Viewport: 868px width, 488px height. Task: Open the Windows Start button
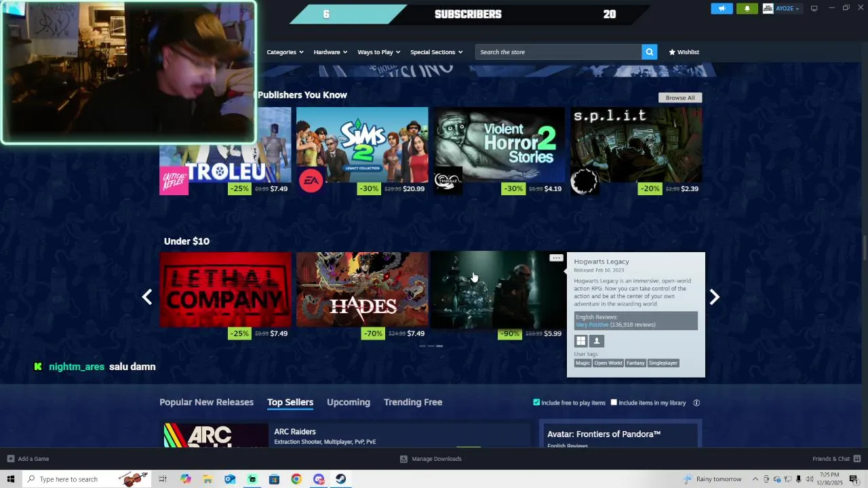click(11, 479)
